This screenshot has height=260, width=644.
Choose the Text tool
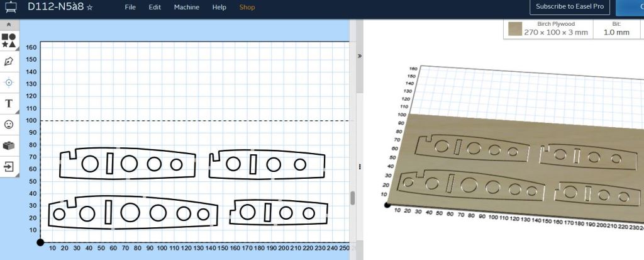click(9, 103)
